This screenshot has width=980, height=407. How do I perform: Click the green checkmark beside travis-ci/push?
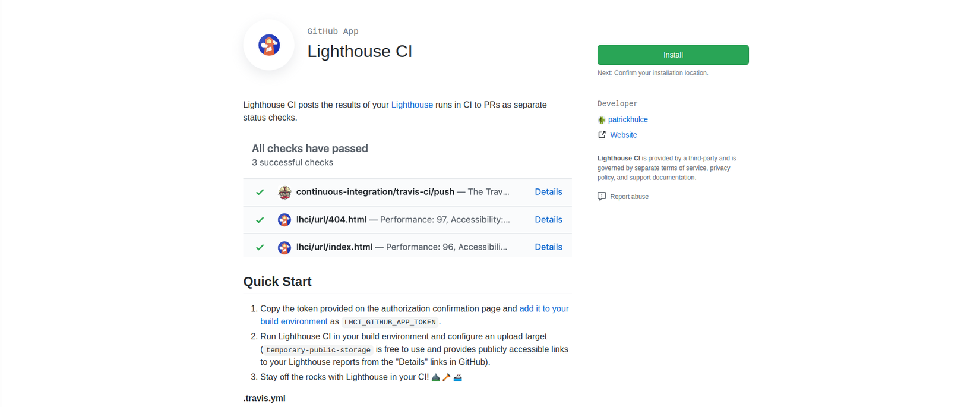(x=260, y=192)
